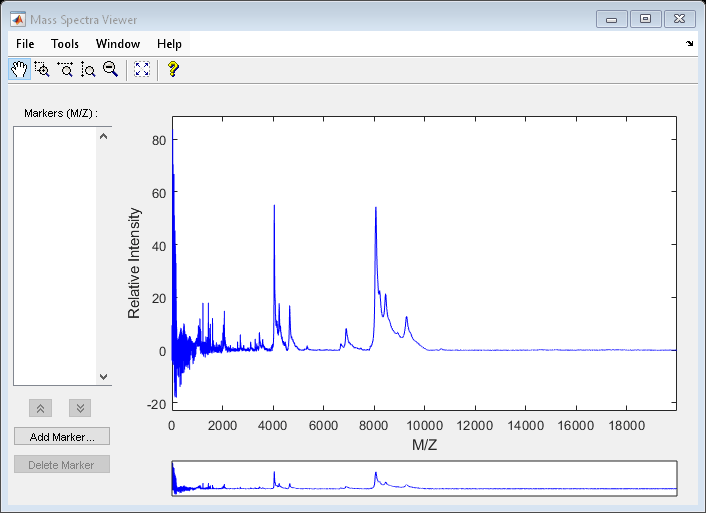Move marker down with double-chevron down button
The image size is (706, 513).
click(x=80, y=408)
